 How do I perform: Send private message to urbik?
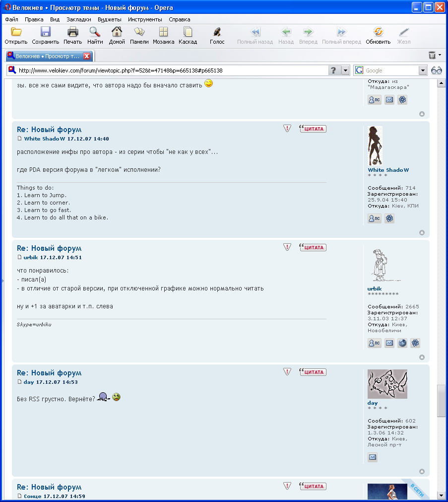click(374, 343)
